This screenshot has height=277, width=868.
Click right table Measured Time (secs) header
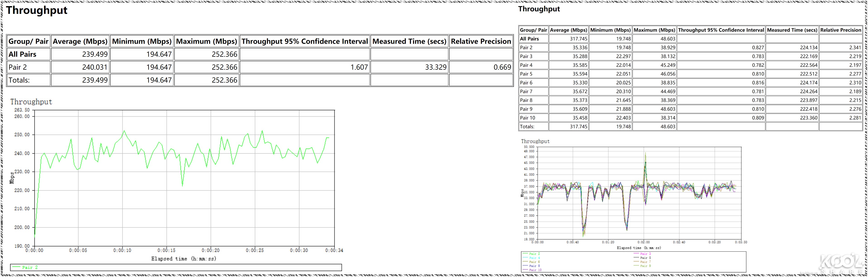(x=792, y=30)
